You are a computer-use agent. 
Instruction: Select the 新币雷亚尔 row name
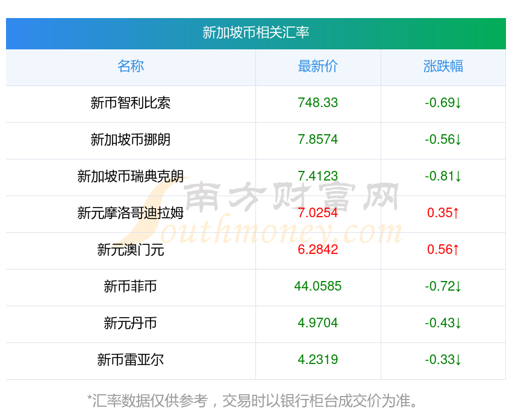coord(131,360)
